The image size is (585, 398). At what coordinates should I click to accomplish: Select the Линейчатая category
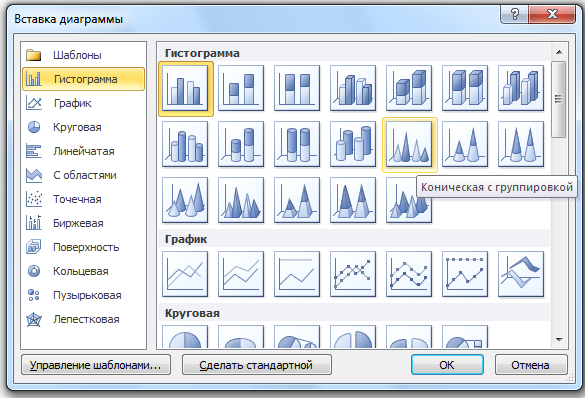(x=84, y=151)
